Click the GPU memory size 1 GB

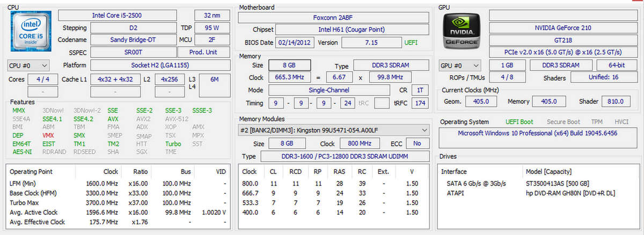(x=507, y=65)
